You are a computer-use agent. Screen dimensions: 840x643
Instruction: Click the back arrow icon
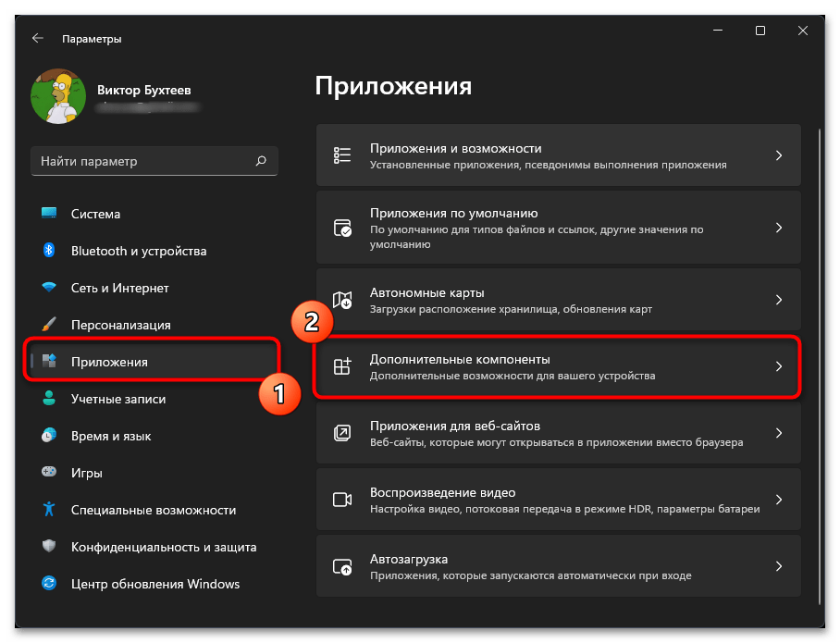coord(38,38)
